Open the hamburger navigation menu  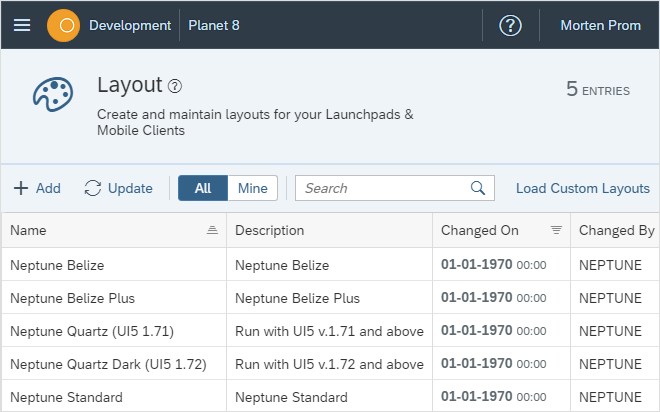(22, 25)
